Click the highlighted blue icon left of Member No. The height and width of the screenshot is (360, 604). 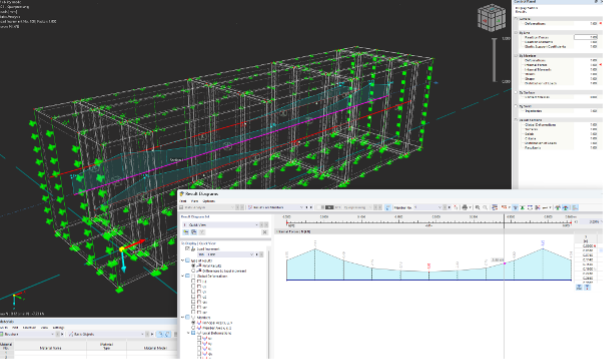pos(388,208)
